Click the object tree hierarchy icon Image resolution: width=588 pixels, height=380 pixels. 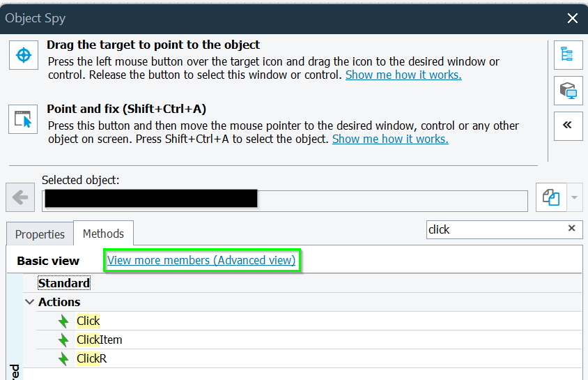pyautogui.click(x=568, y=55)
